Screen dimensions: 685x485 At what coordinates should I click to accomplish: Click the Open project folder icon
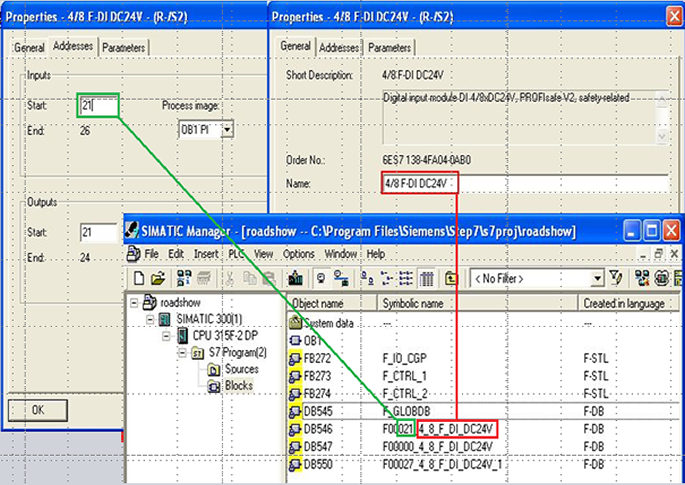[158, 278]
